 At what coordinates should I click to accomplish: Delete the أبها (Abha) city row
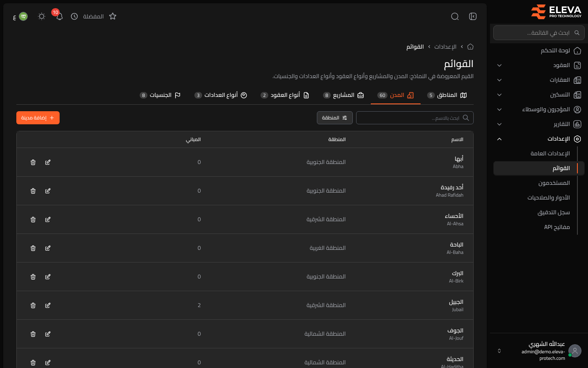point(33,162)
